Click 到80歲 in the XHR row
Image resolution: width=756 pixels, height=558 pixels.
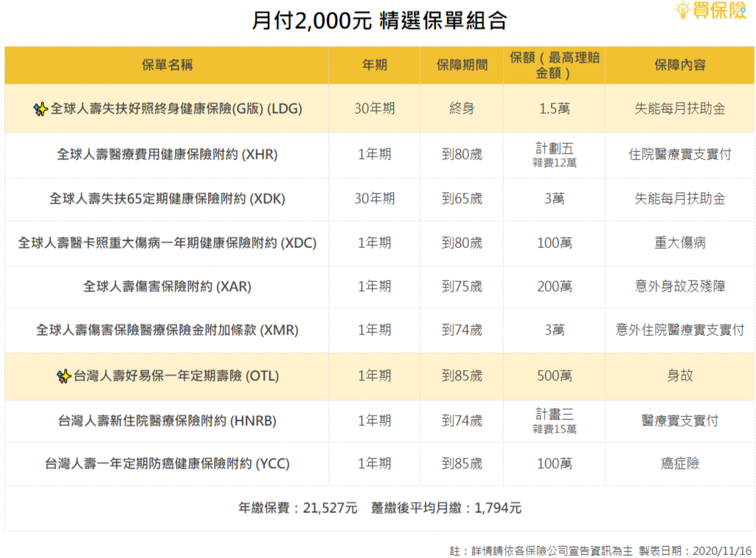(x=462, y=154)
